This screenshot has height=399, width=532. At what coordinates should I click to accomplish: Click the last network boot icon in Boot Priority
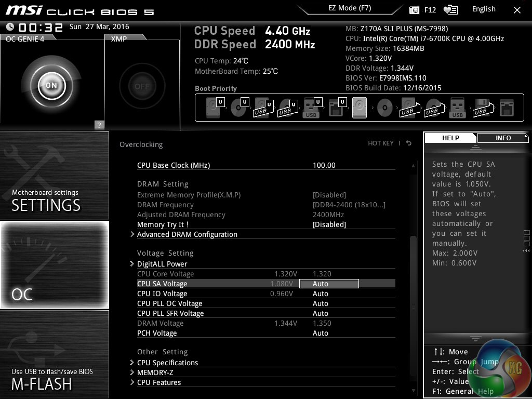[x=506, y=108]
